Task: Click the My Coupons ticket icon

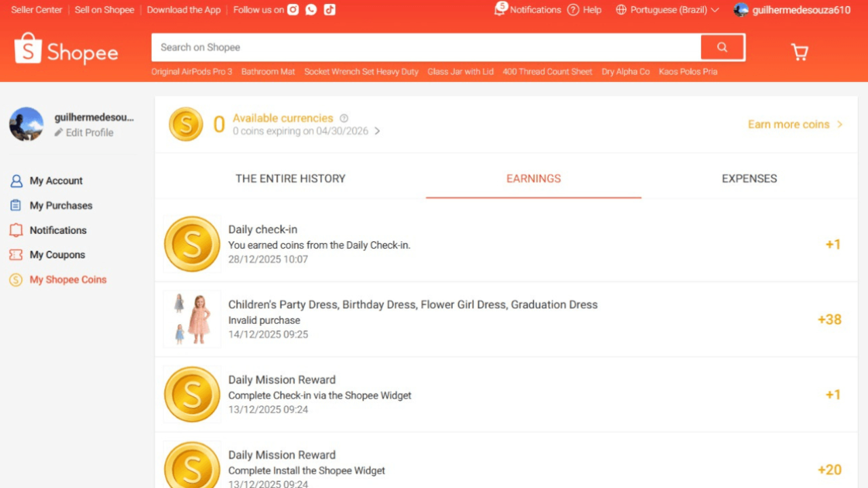Action: [x=16, y=255]
